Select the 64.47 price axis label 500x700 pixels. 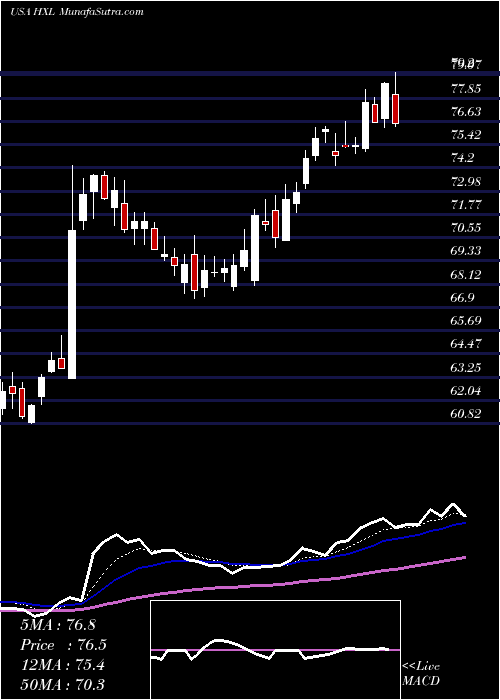click(466, 344)
